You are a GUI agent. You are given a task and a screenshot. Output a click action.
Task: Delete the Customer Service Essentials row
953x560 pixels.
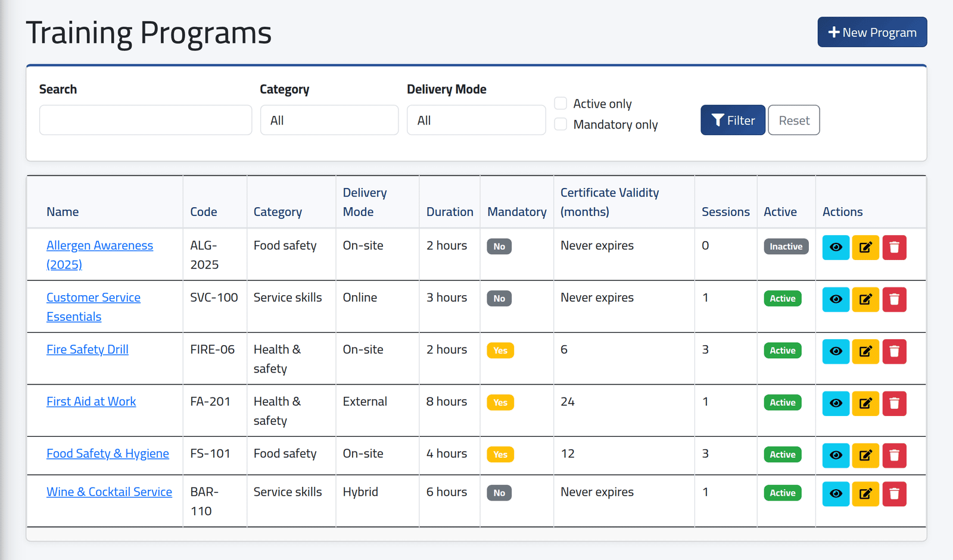click(894, 299)
